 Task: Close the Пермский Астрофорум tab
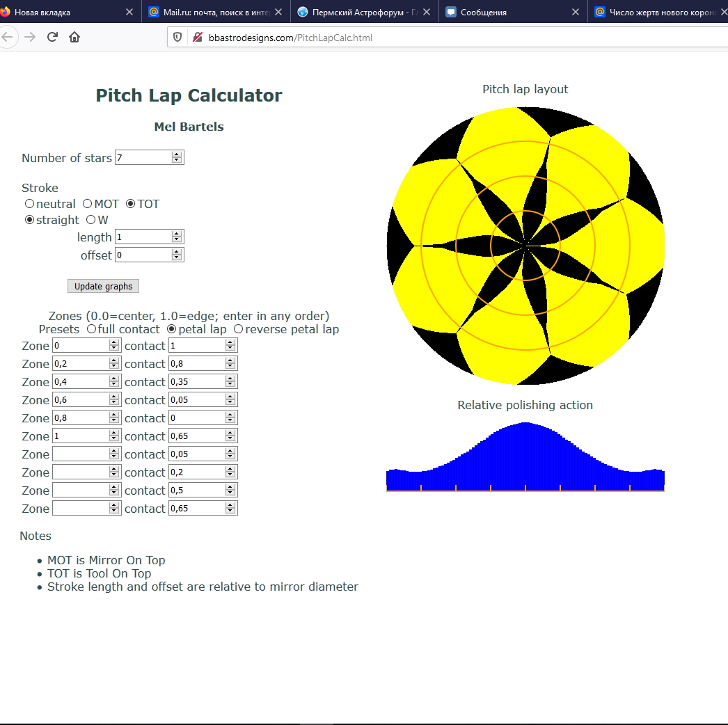(x=426, y=12)
